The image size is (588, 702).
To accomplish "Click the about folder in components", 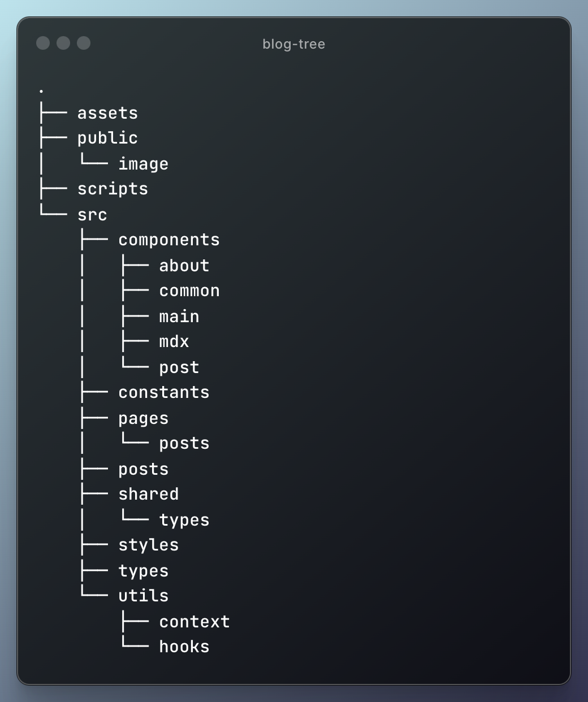I will coord(184,266).
